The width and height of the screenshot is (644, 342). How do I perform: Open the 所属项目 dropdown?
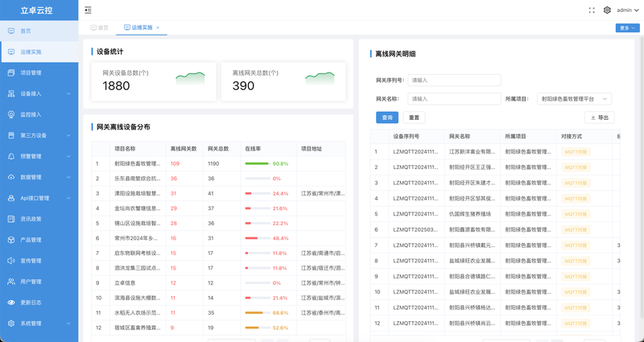(x=574, y=99)
